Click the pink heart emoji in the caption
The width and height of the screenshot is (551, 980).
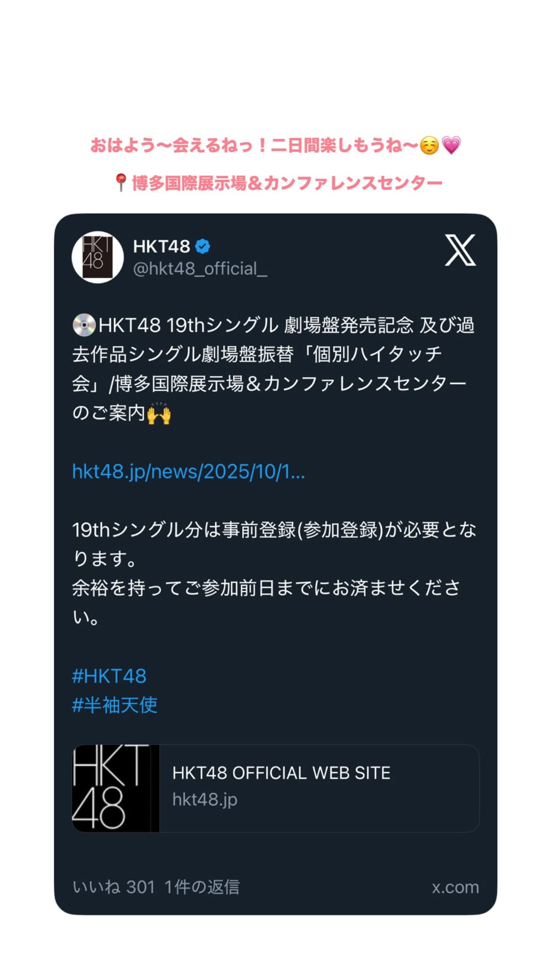click(x=451, y=145)
